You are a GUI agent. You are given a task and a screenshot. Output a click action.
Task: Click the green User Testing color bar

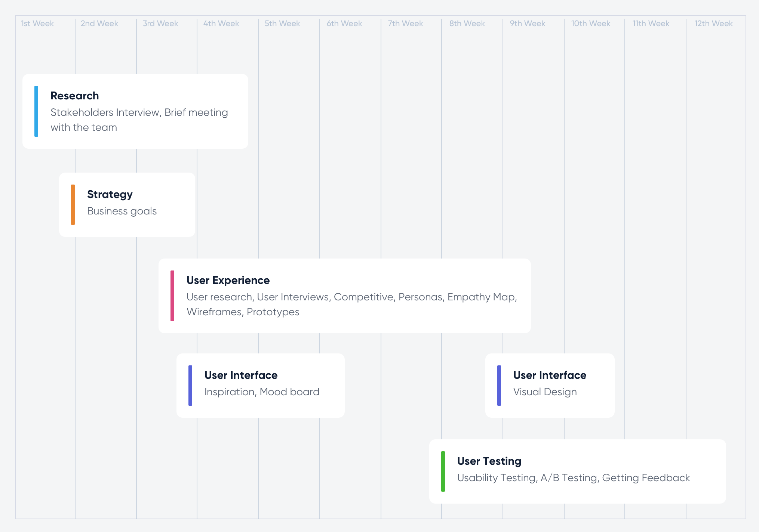(443, 471)
